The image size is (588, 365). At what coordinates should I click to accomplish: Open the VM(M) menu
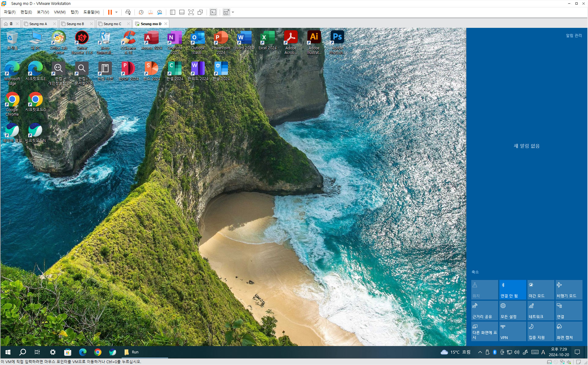click(x=60, y=12)
